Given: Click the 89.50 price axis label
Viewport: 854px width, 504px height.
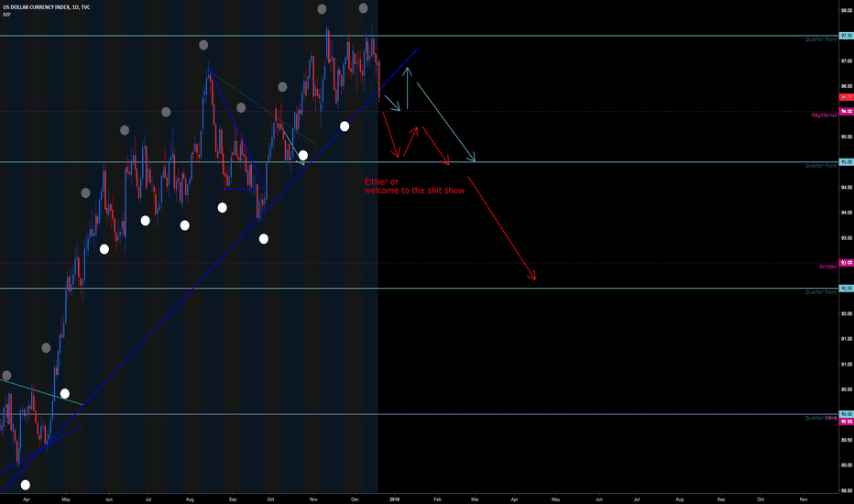Looking at the screenshot, I should point(847,440).
